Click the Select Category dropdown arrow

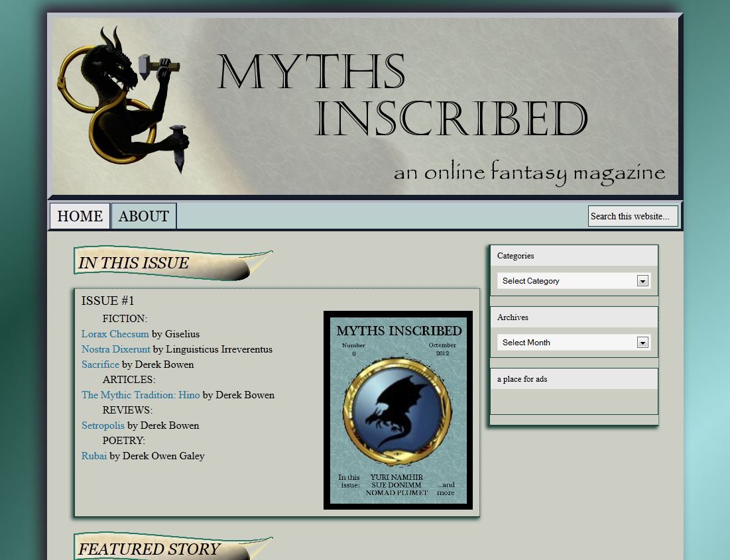coord(642,281)
